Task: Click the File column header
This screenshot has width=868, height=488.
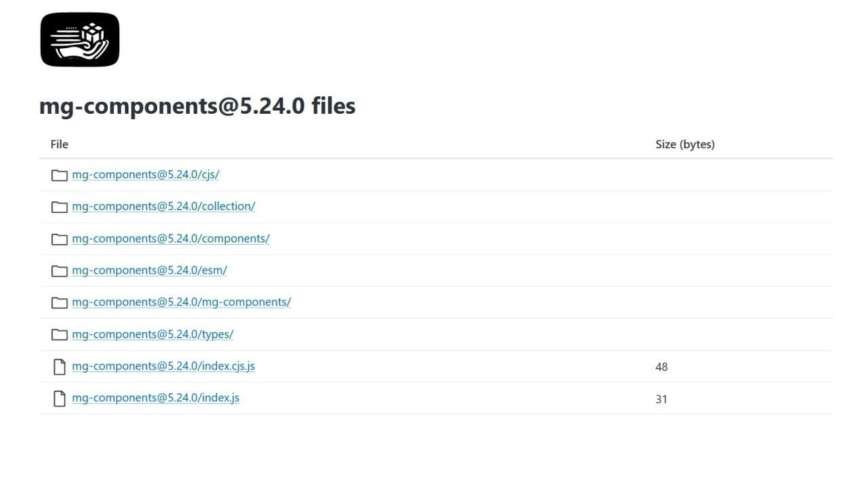Action: 60,144
